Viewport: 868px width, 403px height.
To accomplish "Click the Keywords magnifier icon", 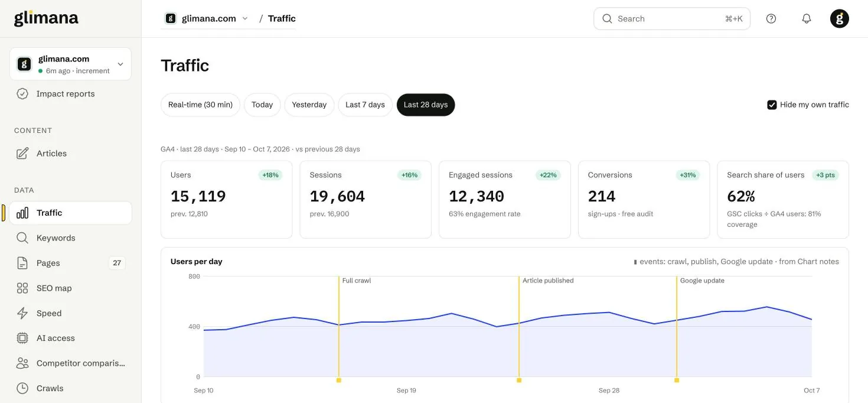I will [x=22, y=238].
